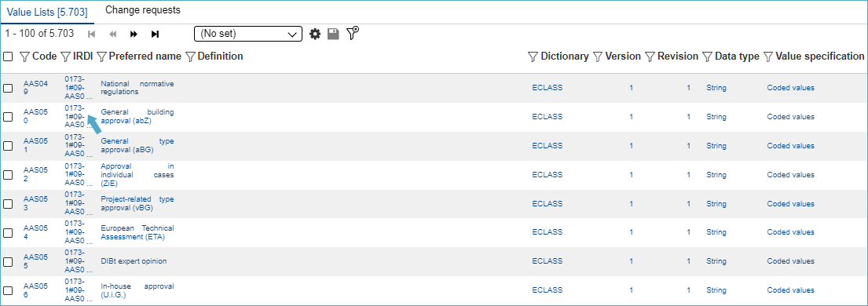This screenshot has width=868, height=306.
Task: Toggle the select-all checkbox in header
Action: coord(9,56)
